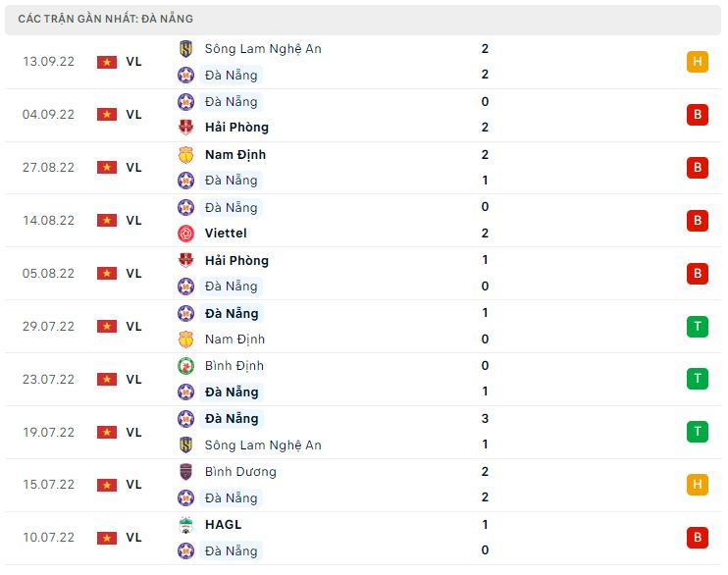The image size is (728, 575).
Task: Click the 19.07.22 match date
Action: (48, 433)
